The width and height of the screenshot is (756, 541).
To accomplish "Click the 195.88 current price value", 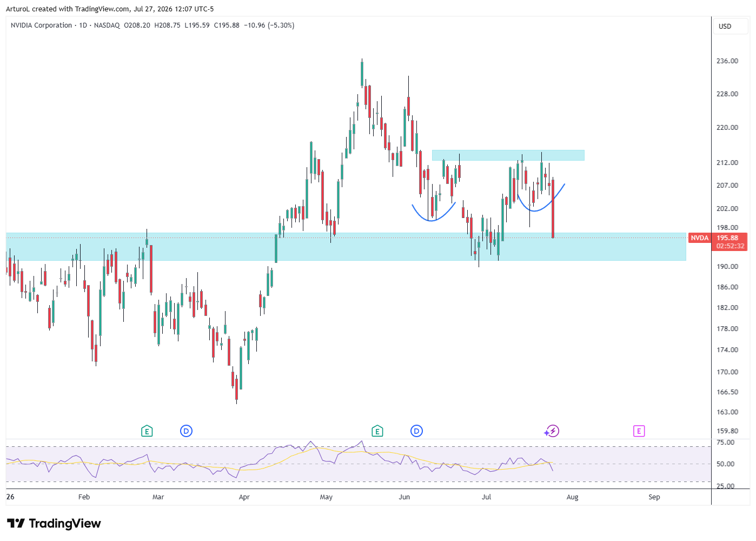I will pos(727,238).
